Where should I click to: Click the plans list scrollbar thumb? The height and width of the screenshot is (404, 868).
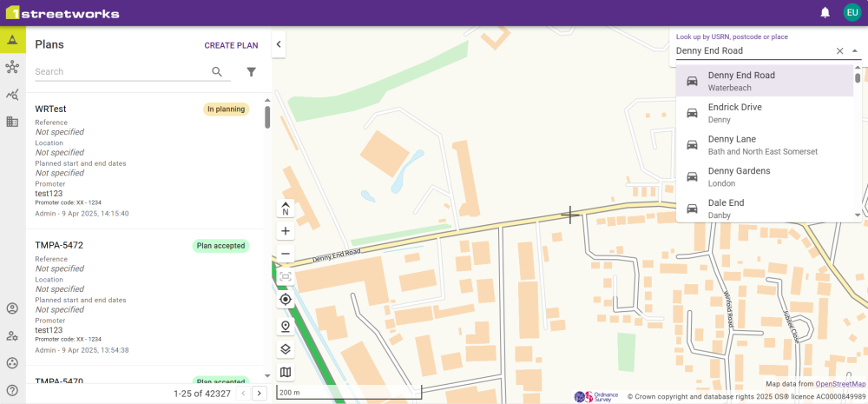tap(267, 117)
